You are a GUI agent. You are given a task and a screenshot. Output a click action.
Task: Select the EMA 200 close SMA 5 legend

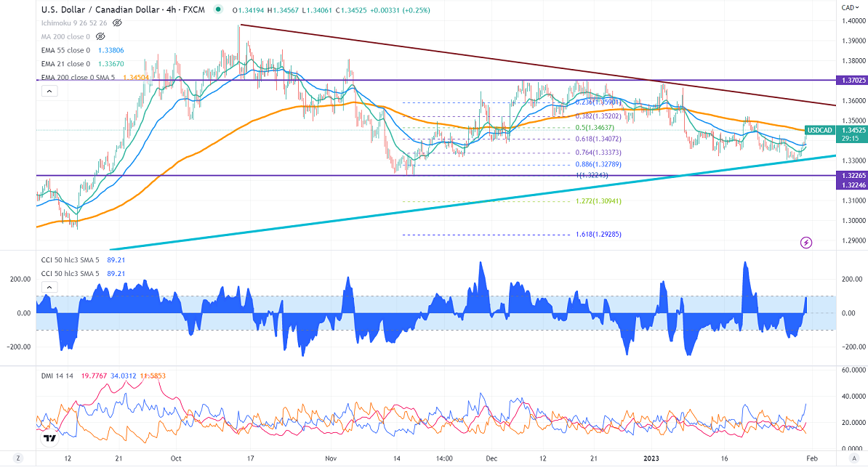79,77
